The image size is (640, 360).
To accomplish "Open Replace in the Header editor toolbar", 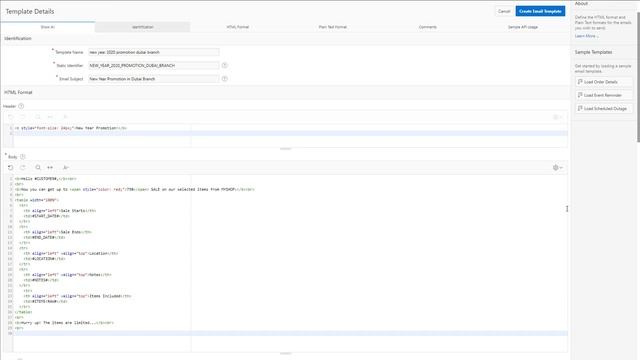I will (x=50, y=117).
